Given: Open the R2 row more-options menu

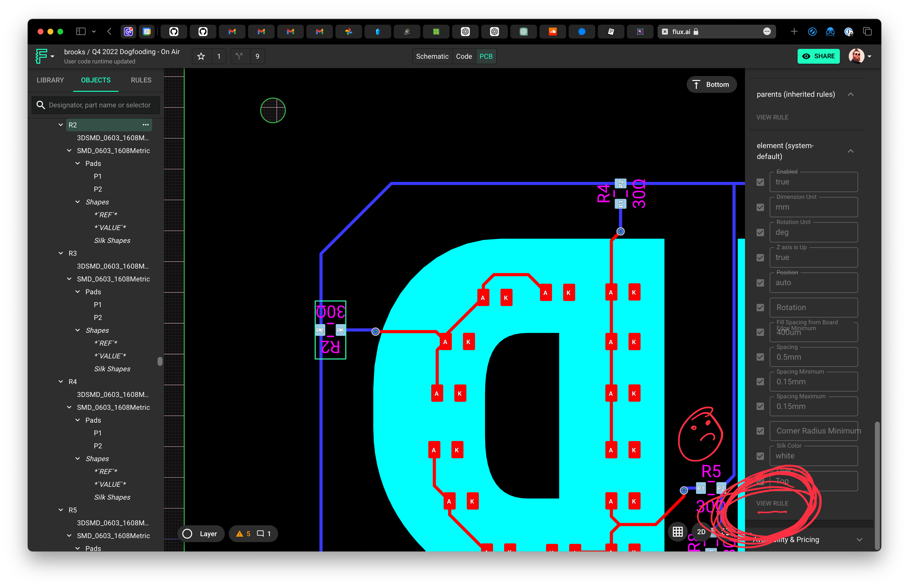Looking at the screenshot, I should [x=145, y=125].
